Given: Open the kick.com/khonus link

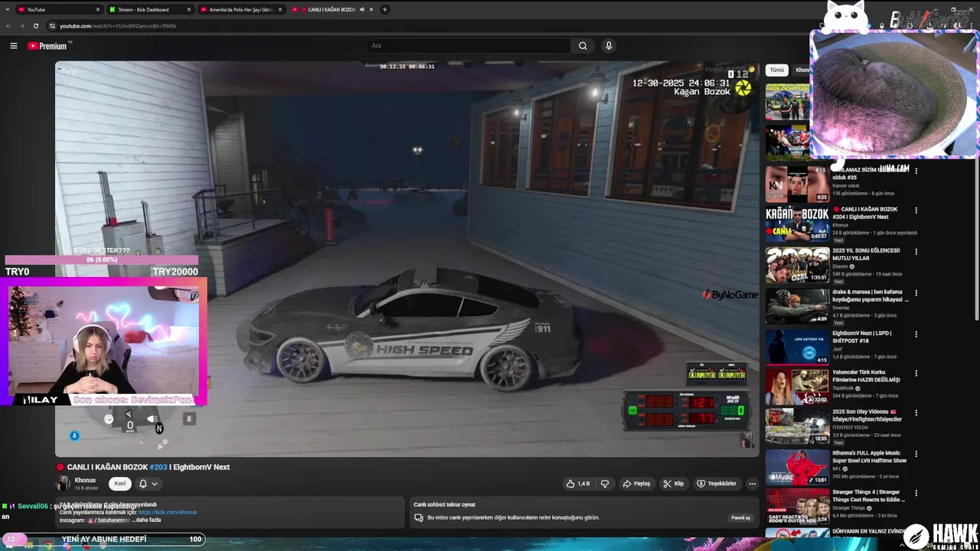Looking at the screenshot, I should coord(168,512).
